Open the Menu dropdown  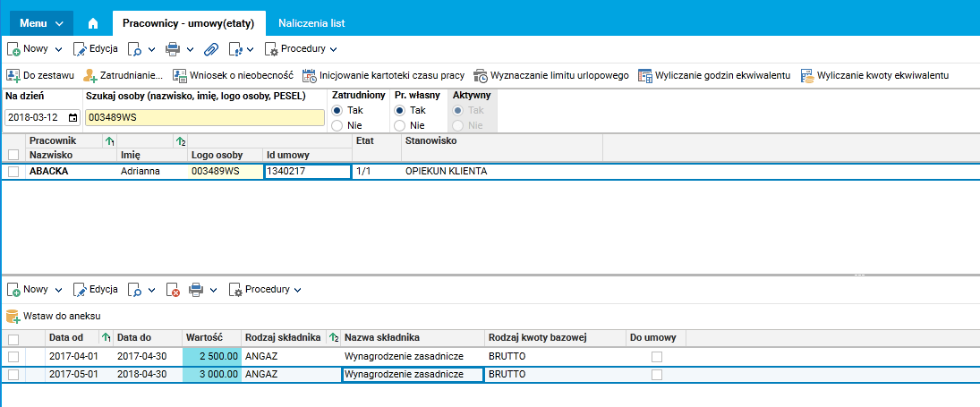pos(40,22)
